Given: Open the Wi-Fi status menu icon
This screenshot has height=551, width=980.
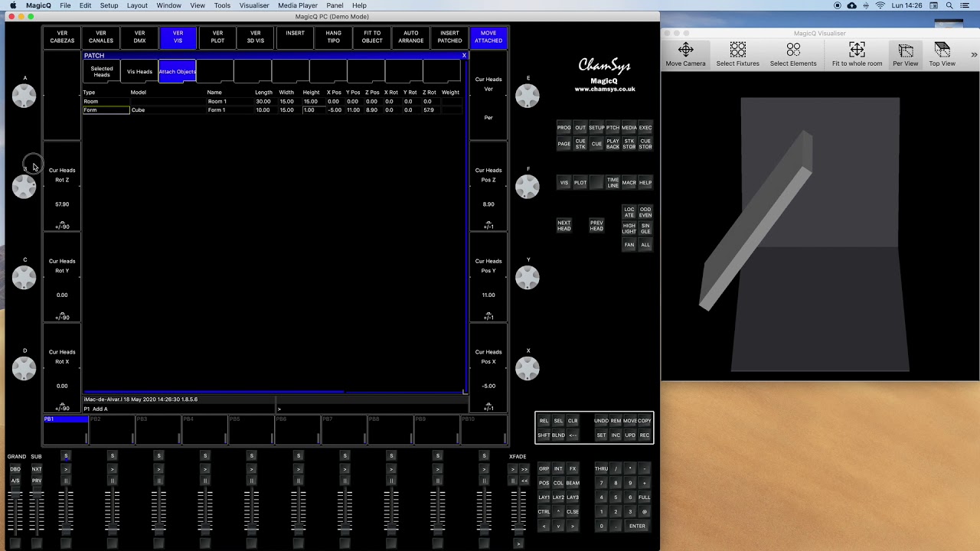Looking at the screenshot, I should coord(880,5).
